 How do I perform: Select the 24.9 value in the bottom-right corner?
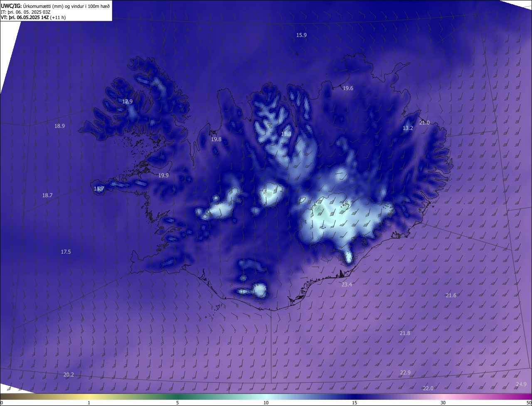point(521,384)
